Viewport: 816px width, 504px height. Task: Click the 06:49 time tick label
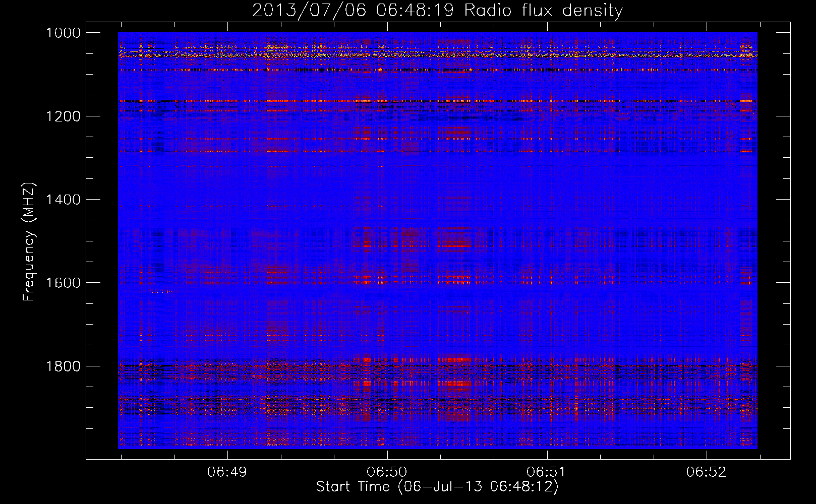227,472
